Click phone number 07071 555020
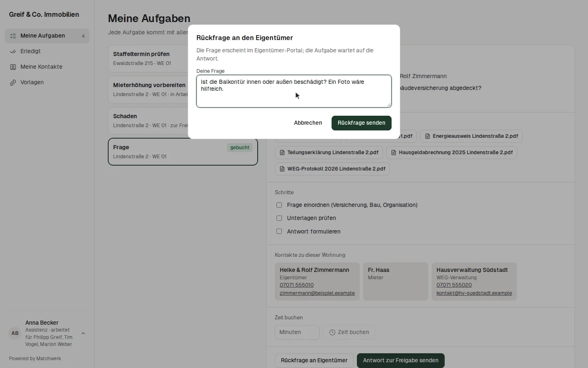This screenshot has width=588, height=368. pyautogui.click(x=454, y=285)
